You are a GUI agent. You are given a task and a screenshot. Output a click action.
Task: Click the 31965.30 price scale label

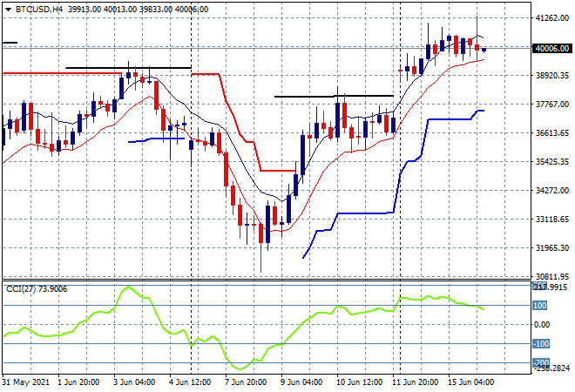point(551,248)
